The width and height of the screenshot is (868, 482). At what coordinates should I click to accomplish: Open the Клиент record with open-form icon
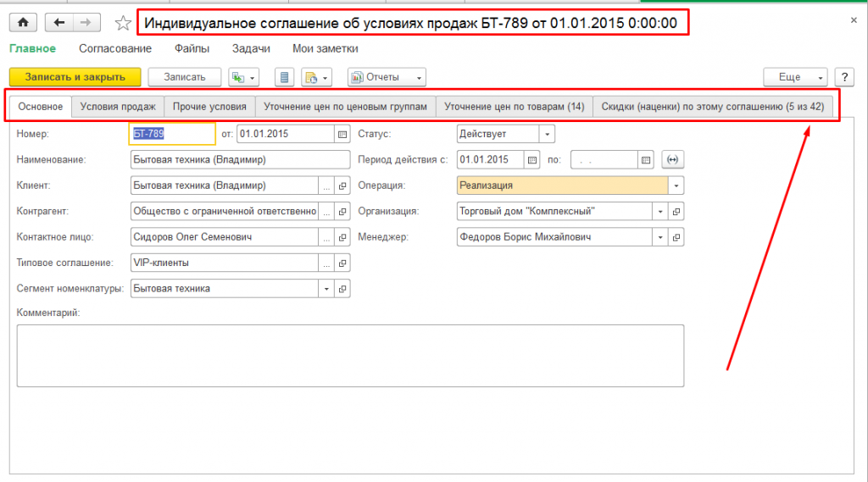coord(342,186)
